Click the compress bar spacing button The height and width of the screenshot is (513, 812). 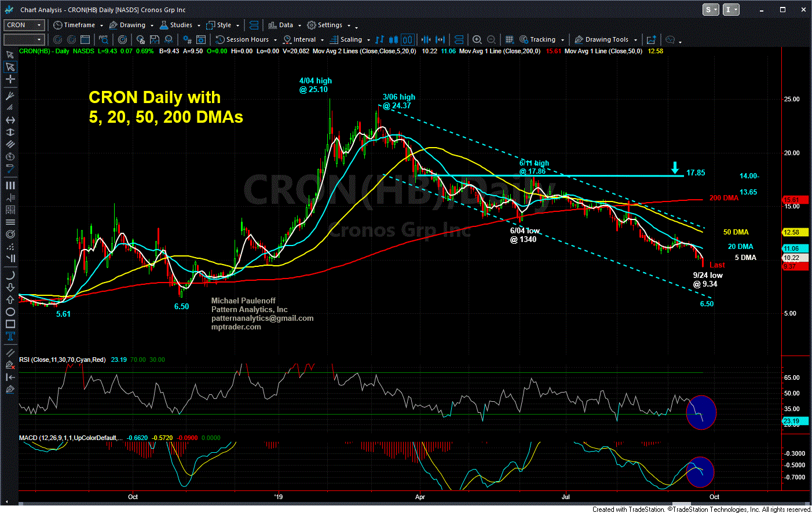426,39
